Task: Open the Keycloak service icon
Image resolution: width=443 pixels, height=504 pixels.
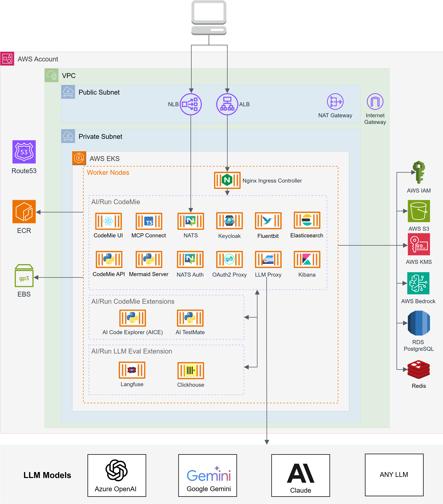Action: (x=229, y=221)
